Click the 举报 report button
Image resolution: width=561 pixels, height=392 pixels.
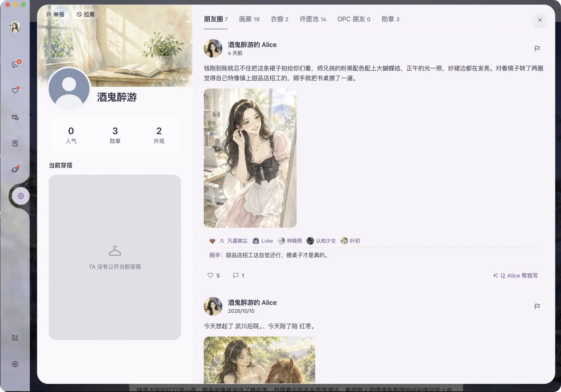55,14
